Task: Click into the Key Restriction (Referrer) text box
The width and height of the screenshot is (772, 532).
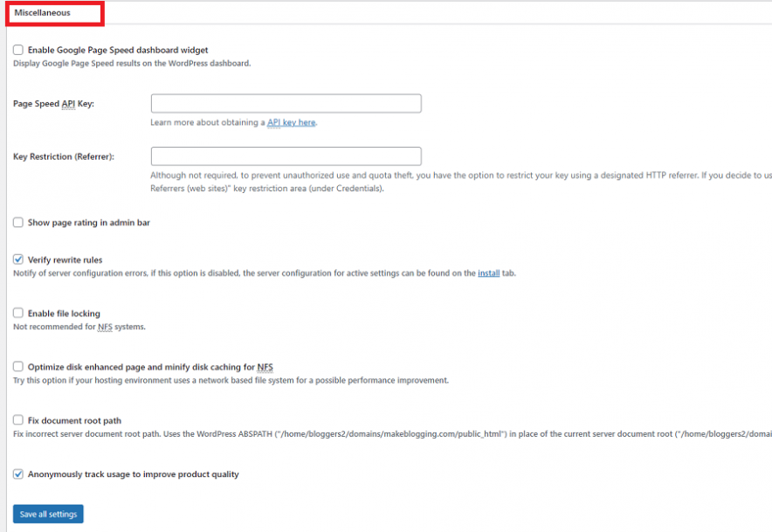Action: click(x=286, y=156)
